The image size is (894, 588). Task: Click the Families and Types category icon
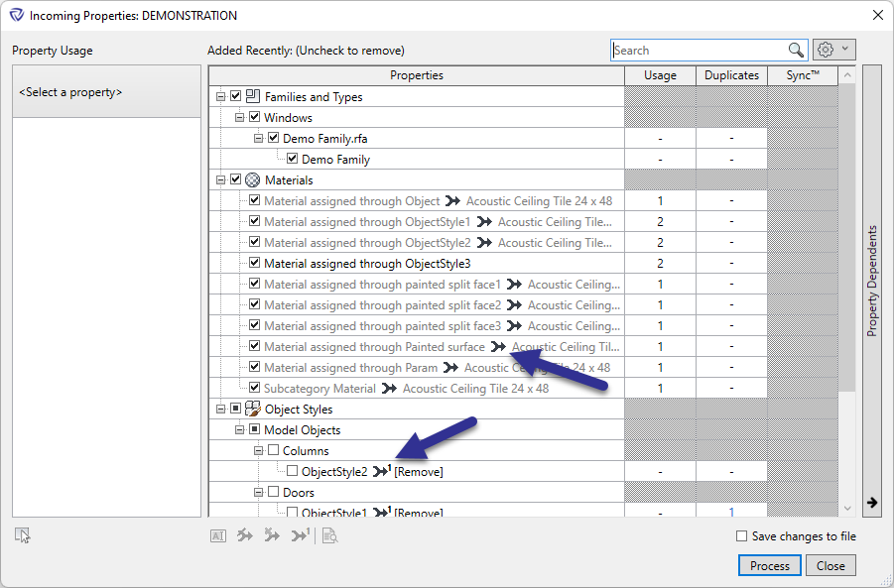coord(253,96)
